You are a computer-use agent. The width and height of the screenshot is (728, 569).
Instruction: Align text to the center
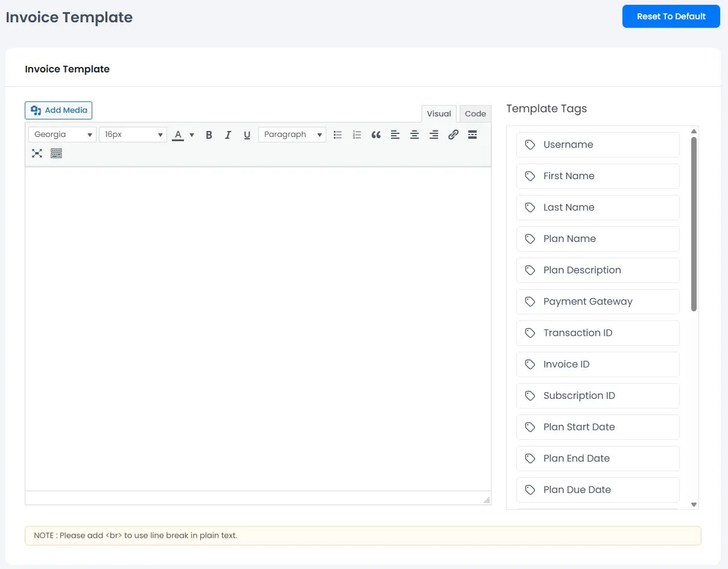click(x=414, y=134)
